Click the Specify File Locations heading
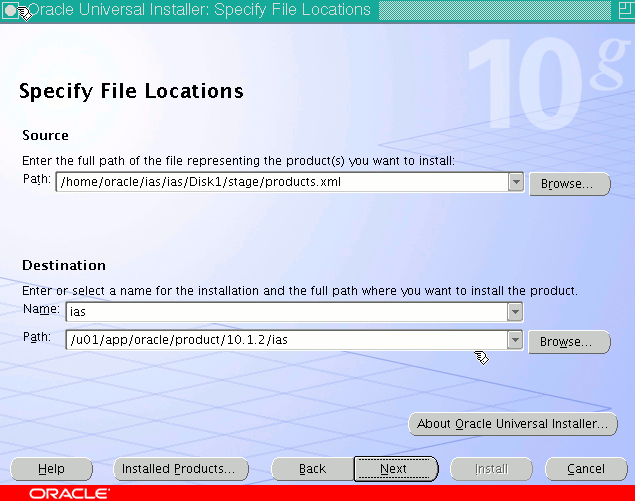 coord(131,91)
